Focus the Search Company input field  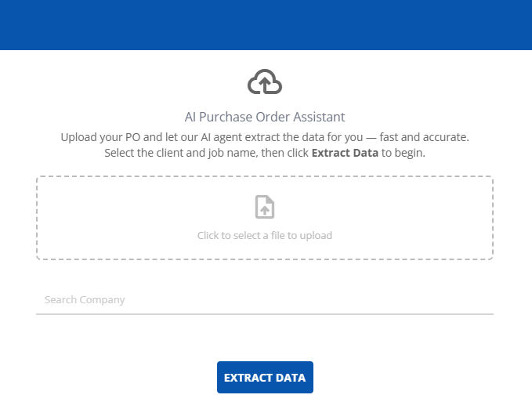[x=265, y=300]
